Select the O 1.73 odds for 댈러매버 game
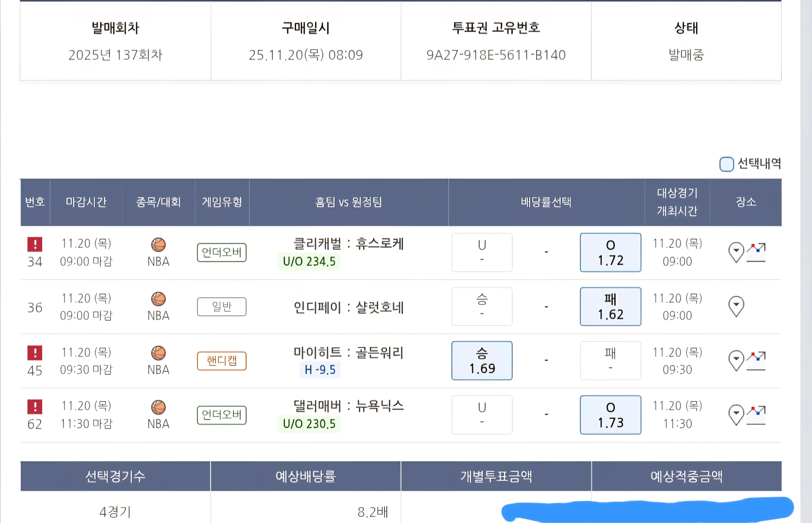This screenshot has width=812, height=523. [x=610, y=415]
